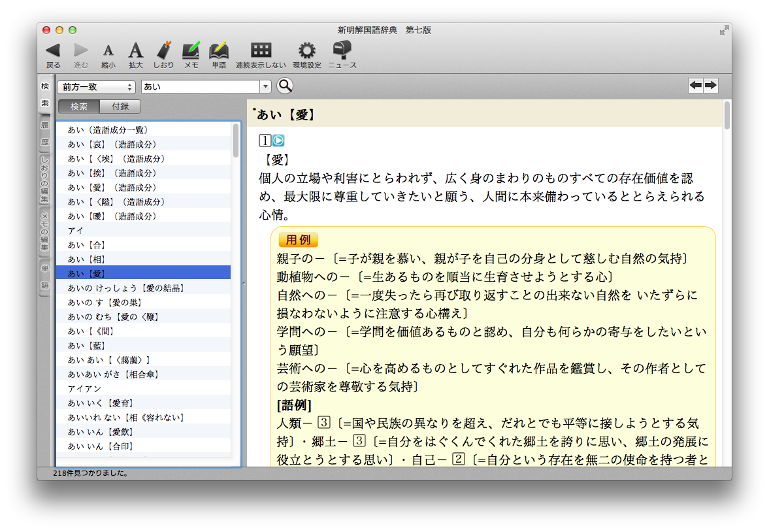Toggle 連続表示しない continuous display mode

[x=261, y=50]
